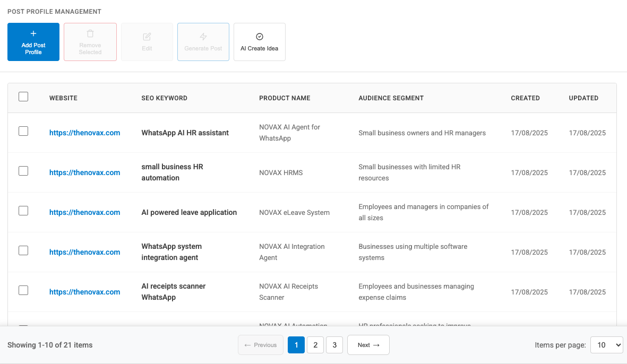Click the Updated column header

(x=584, y=98)
